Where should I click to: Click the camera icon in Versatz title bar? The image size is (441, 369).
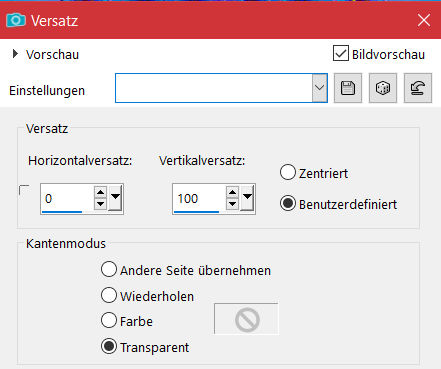point(16,20)
